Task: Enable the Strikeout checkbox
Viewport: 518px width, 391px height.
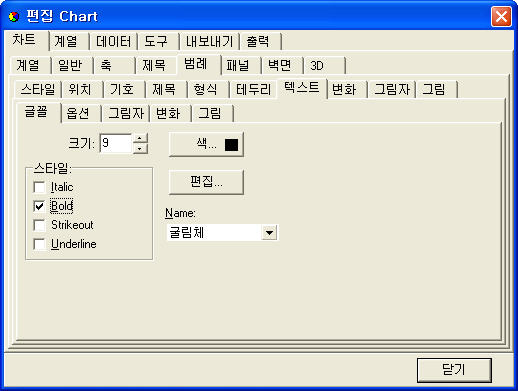Action: pos(39,225)
